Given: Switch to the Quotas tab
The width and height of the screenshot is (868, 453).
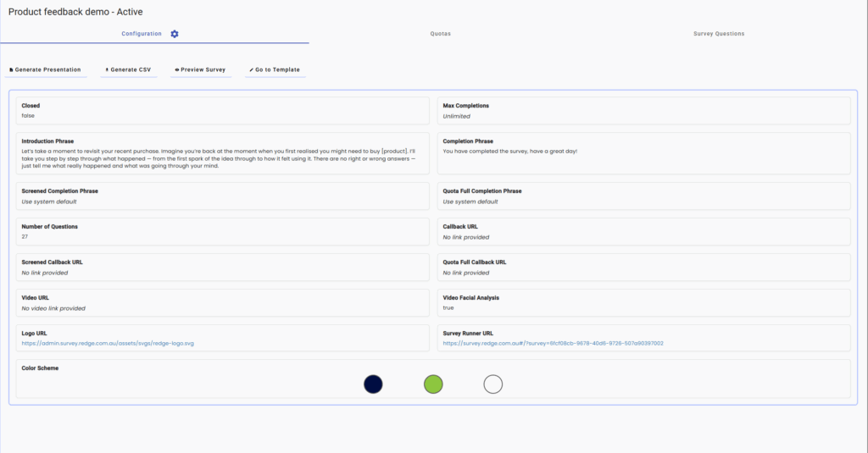Looking at the screenshot, I should (x=439, y=34).
